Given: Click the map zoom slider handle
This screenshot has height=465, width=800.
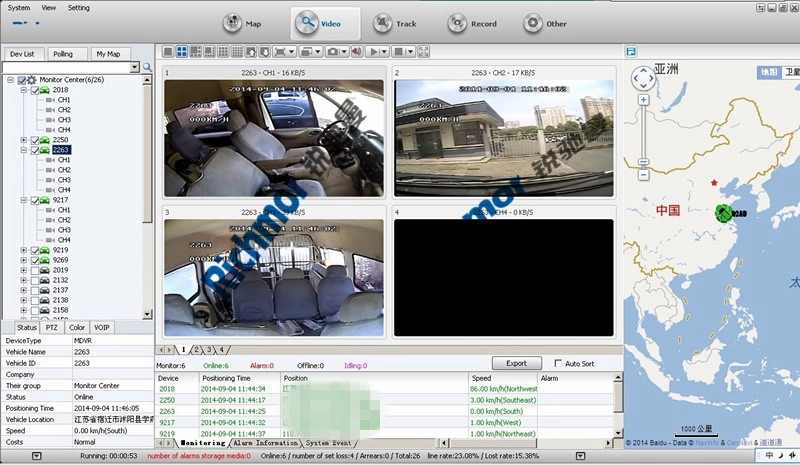Looking at the screenshot, I should [x=643, y=162].
